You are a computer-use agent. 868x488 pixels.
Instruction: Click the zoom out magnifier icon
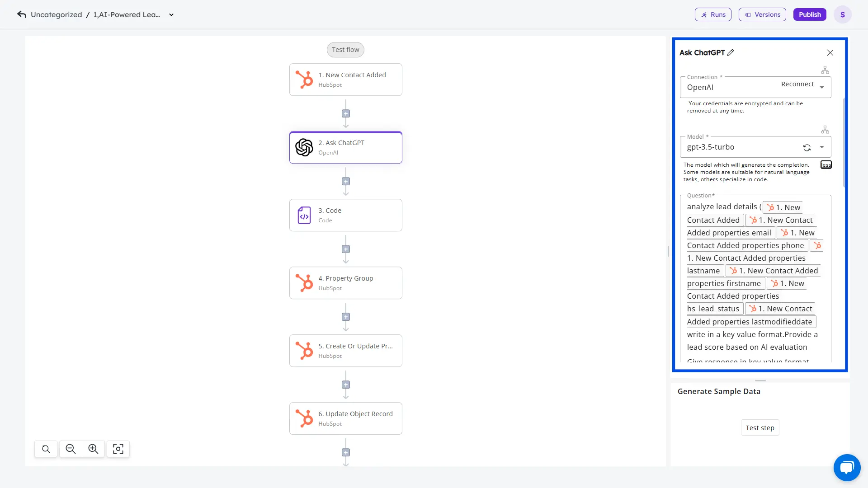[x=70, y=449]
